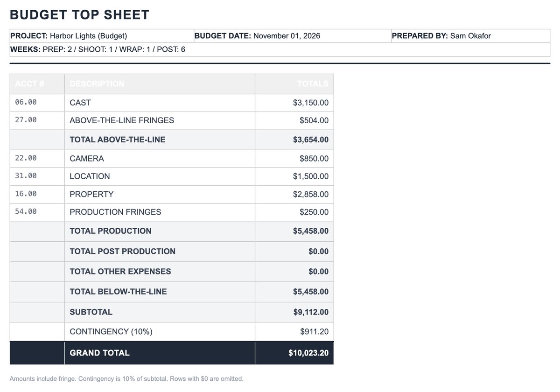Click the ACCT # column header
The height and width of the screenshot is (392, 560).
37,84
